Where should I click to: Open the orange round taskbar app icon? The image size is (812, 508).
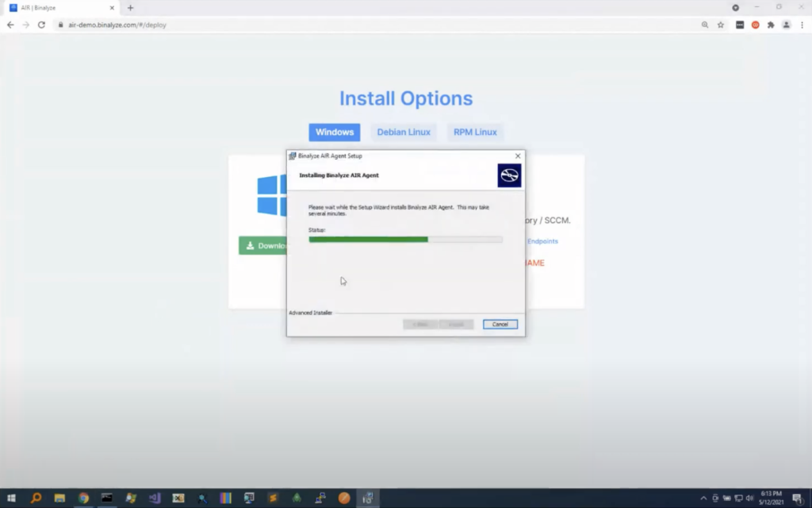pyautogui.click(x=344, y=498)
